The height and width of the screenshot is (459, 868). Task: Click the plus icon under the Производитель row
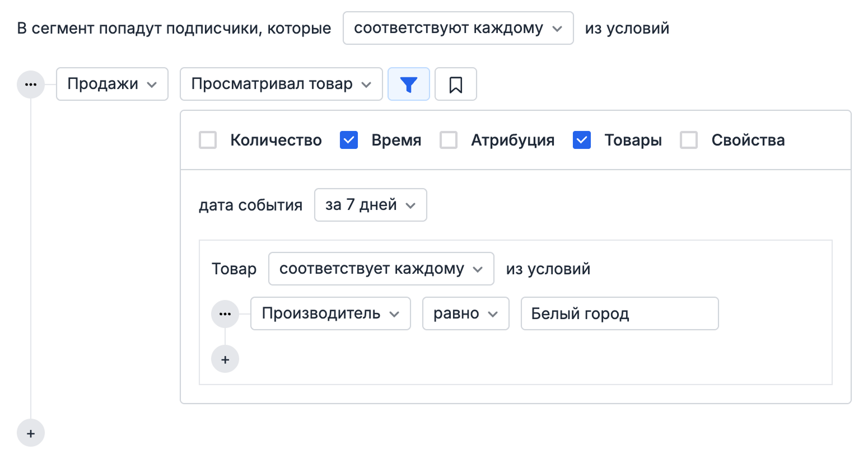point(225,359)
